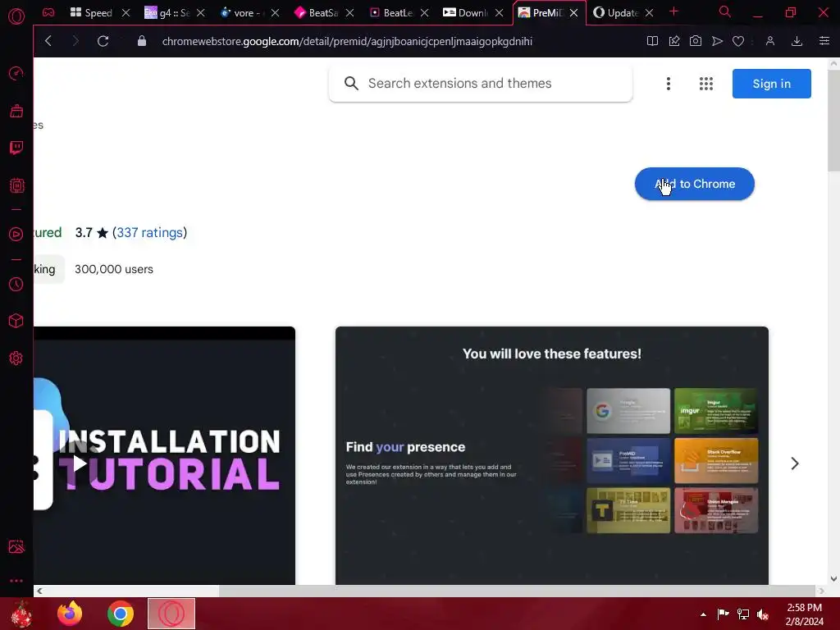Viewport: 840px width, 630px height.
Task: Open GX Control speedometer sidebar icon
Action: (x=16, y=73)
